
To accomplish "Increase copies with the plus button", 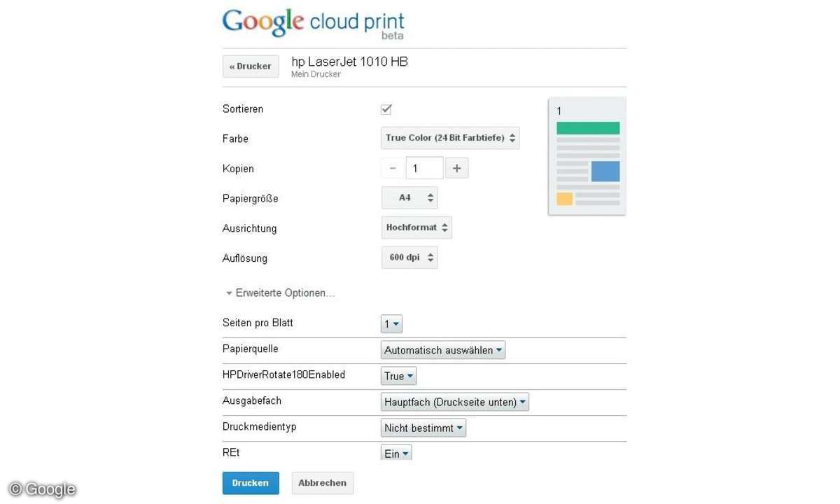I will point(456,168).
